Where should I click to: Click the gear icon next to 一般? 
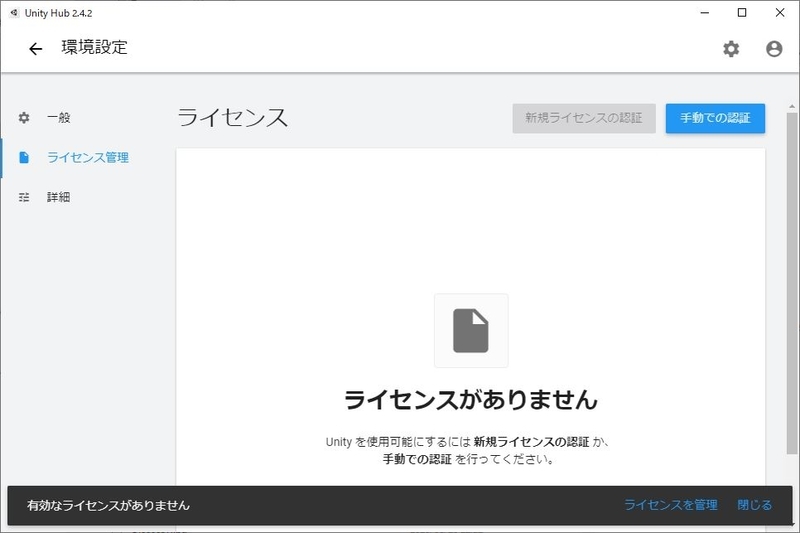[x=24, y=118]
